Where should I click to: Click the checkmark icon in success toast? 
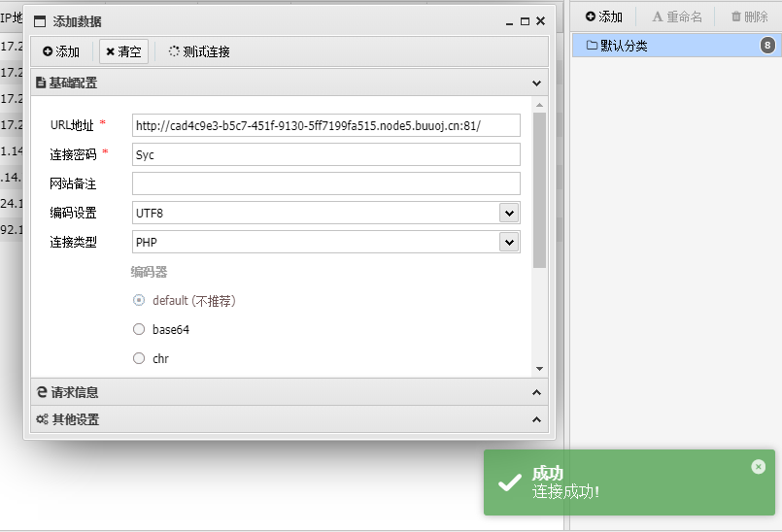pos(510,482)
